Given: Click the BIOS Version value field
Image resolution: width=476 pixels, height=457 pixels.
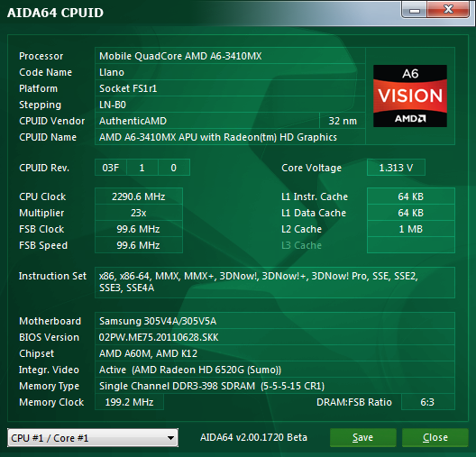Looking at the screenshot, I should 275,337.
